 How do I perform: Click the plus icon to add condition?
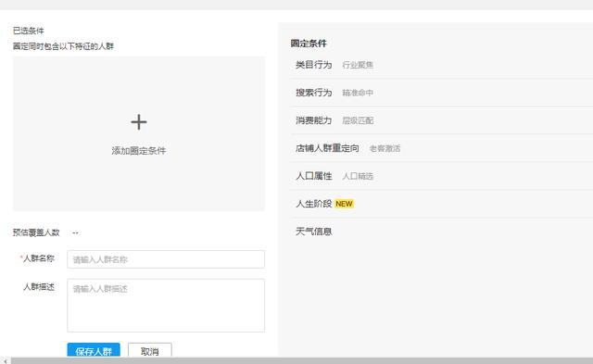point(139,122)
